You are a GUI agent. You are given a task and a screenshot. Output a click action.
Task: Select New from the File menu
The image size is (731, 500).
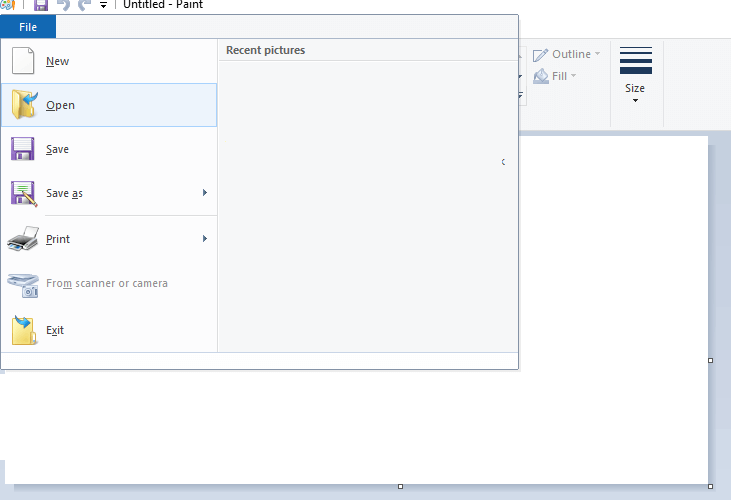(109, 62)
